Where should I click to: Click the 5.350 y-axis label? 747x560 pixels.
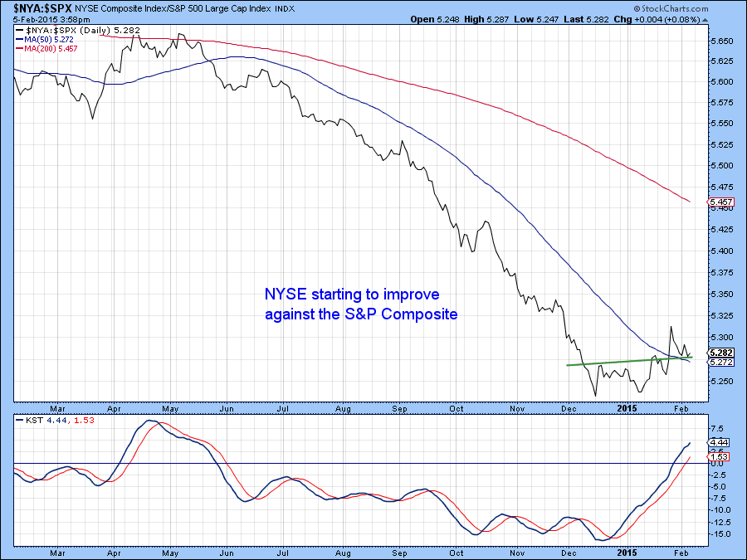tap(722, 294)
